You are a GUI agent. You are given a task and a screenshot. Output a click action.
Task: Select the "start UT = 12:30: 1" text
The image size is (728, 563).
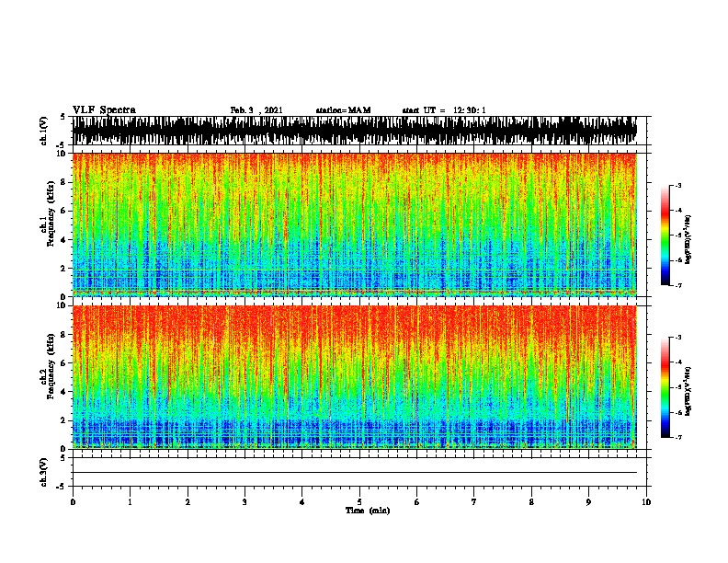point(444,110)
